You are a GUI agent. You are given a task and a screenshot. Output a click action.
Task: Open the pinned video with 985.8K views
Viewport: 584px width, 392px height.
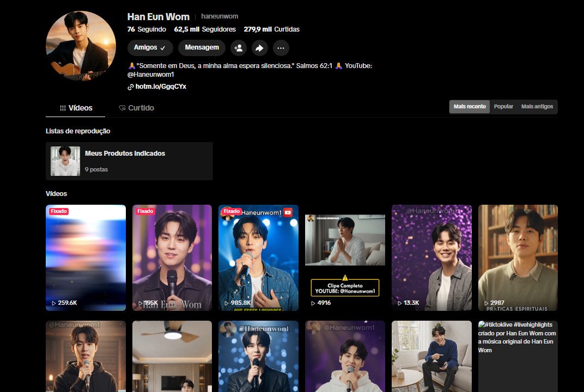click(x=258, y=258)
